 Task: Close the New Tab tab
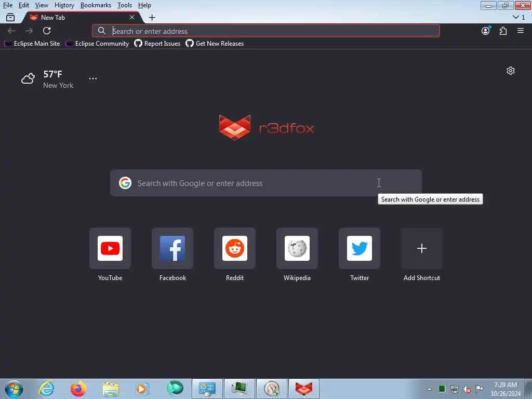point(131,17)
